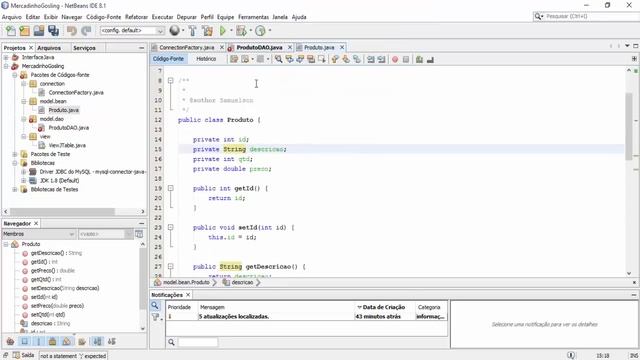Toggle Show Non-Public Members filter

click(x=52, y=341)
